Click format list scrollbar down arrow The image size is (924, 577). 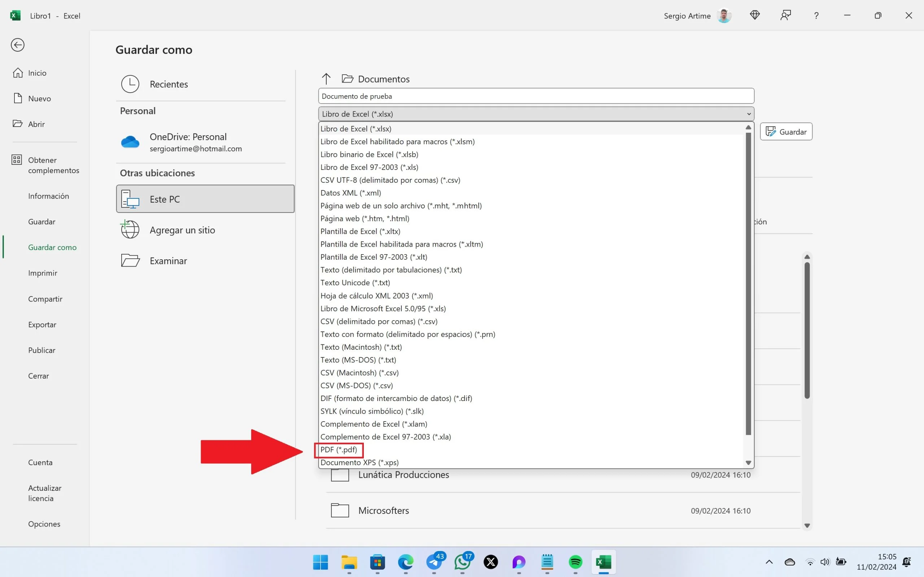[748, 463]
